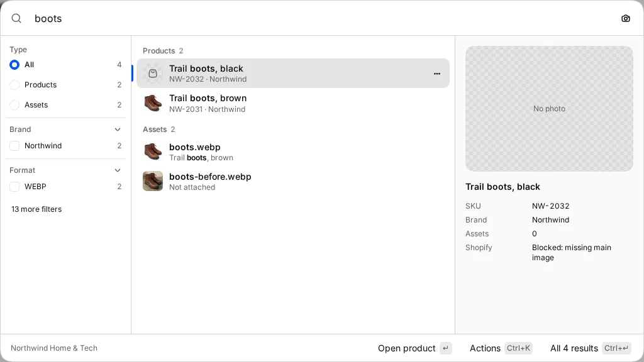Screen dimensions: 644x362
Task: Click the Northwind Home & Tech workspace label
Action: tap(54, 348)
